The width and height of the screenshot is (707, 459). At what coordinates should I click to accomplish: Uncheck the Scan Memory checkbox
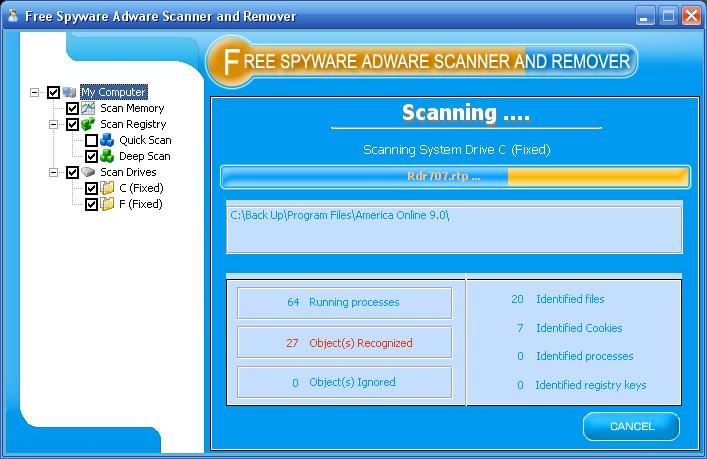click(x=73, y=108)
